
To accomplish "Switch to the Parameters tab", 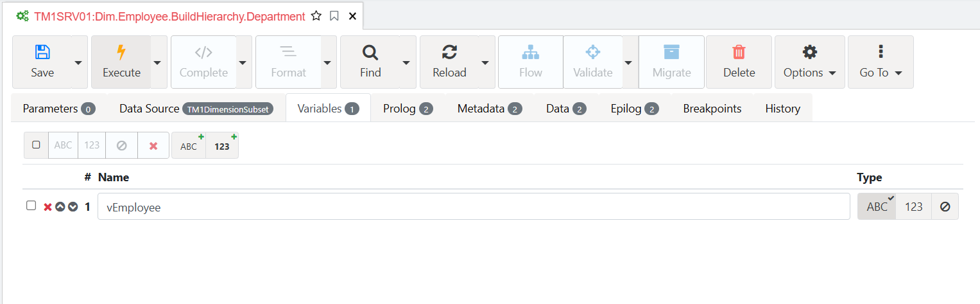I will (59, 109).
